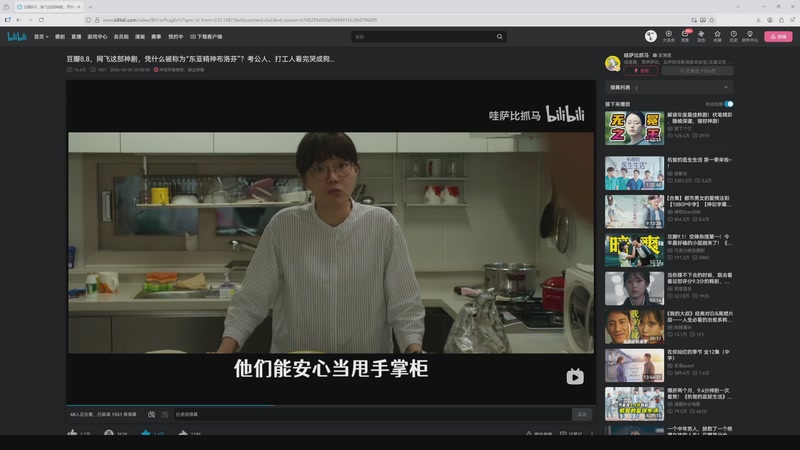Open the 赛事 navigation item
This screenshot has height=450, width=800.
click(x=156, y=37)
